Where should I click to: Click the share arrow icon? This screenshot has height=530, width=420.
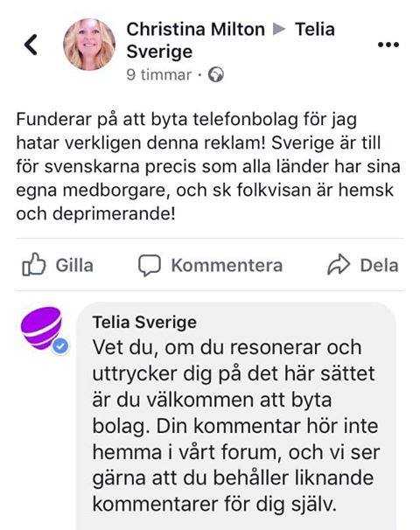(339, 265)
